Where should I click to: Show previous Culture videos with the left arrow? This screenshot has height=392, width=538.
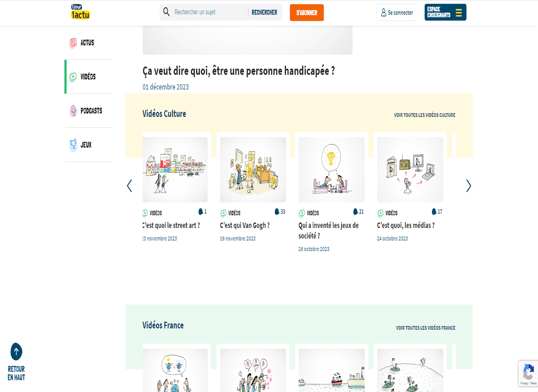(x=129, y=186)
